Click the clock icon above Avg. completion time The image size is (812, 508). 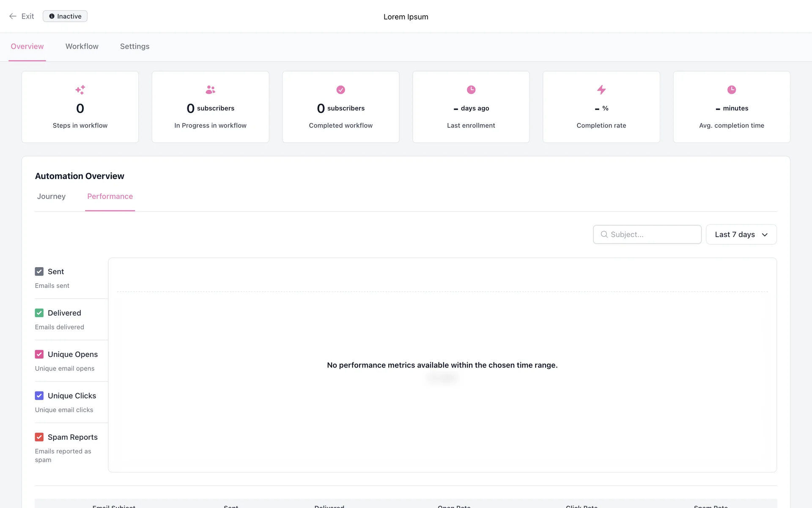(731, 90)
